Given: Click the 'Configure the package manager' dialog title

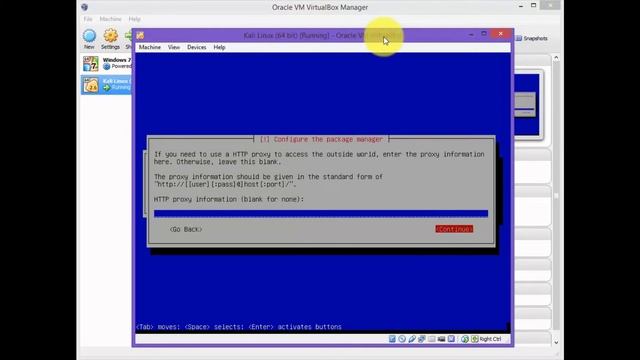Looking at the screenshot, I should pos(321,139).
